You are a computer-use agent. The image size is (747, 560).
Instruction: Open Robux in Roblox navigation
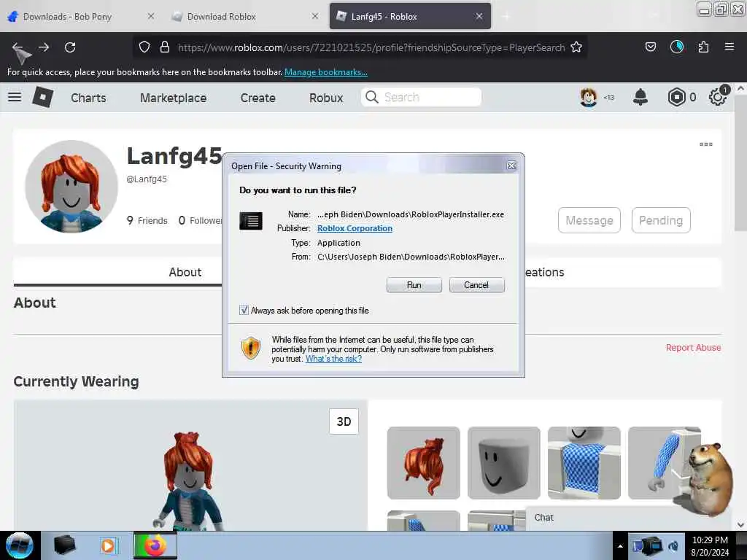click(326, 98)
